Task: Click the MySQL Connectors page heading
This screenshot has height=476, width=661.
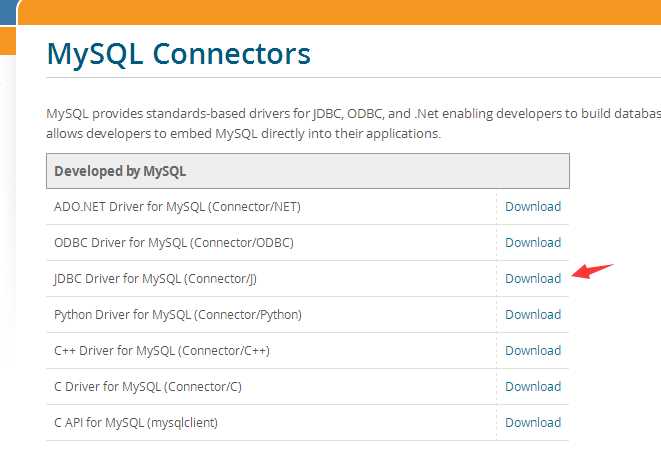Action: coord(179,54)
